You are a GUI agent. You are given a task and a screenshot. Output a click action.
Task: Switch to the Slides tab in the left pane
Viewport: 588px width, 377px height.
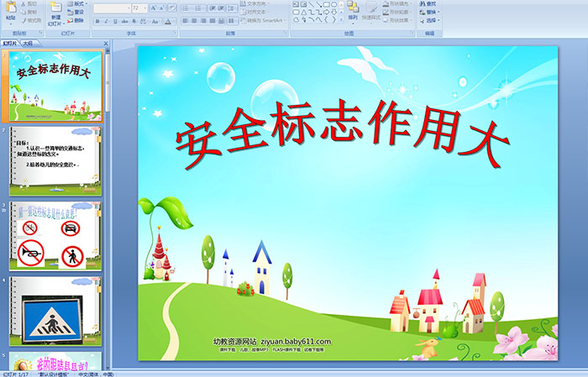click(x=10, y=44)
